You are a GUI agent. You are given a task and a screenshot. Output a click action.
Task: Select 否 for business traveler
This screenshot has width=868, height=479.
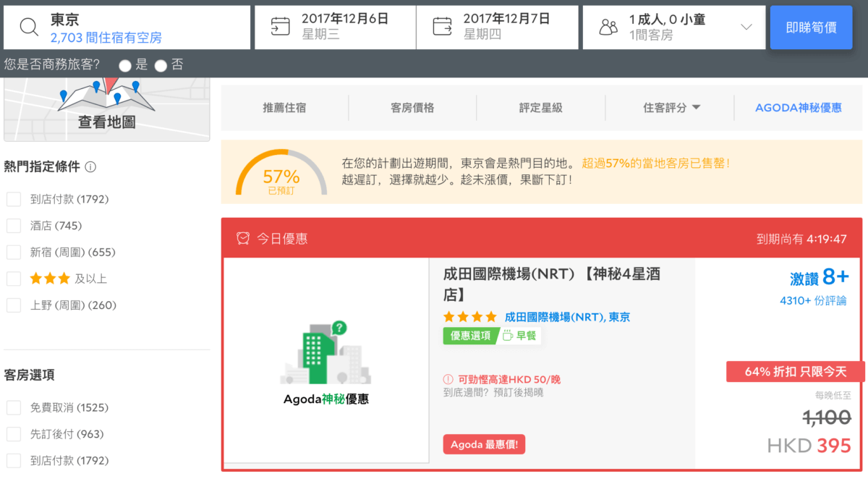click(161, 66)
